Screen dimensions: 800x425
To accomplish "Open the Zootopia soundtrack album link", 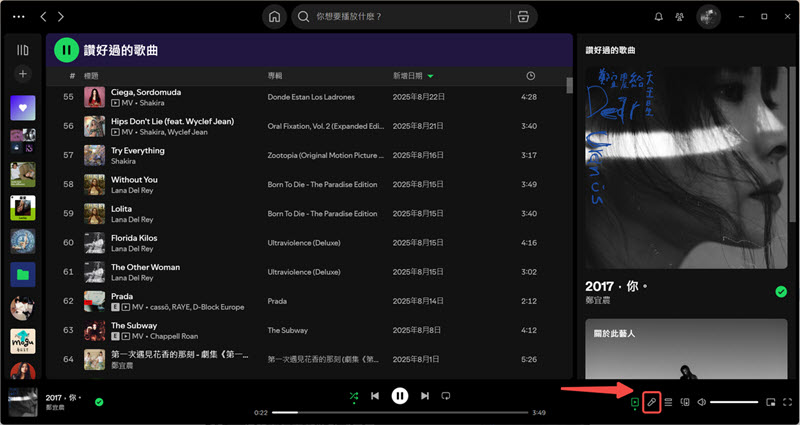I will coord(326,155).
